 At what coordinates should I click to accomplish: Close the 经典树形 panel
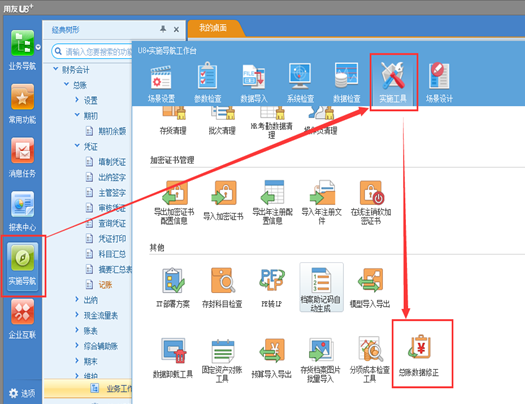coord(176,29)
